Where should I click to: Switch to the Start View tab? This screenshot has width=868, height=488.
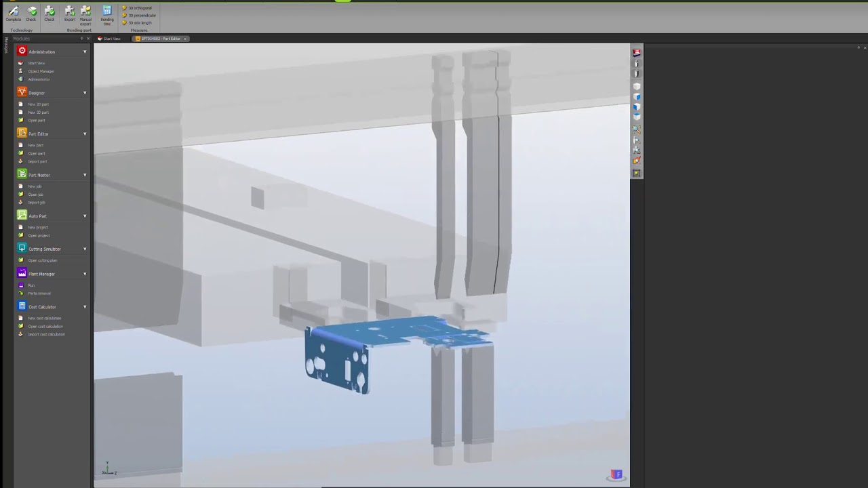(109, 39)
